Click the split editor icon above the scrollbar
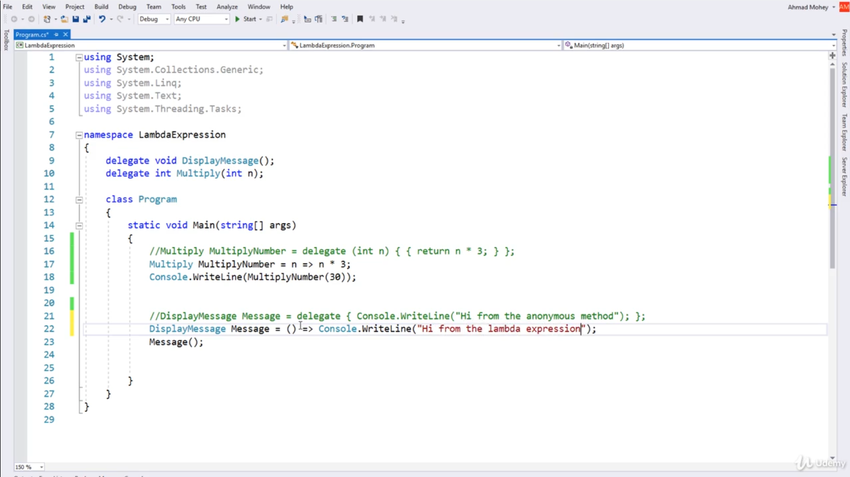Viewport: 850px width, 477px height. click(x=833, y=55)
